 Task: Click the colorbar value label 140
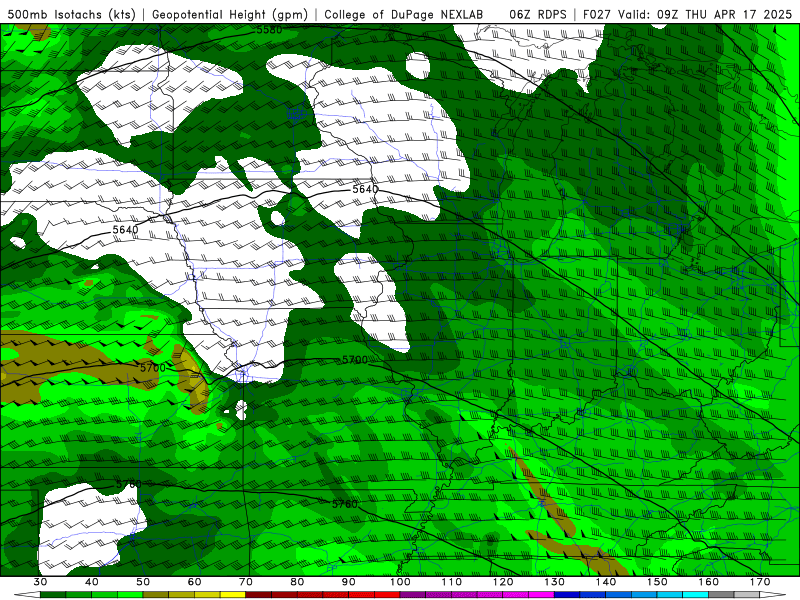tap(606, 582)
